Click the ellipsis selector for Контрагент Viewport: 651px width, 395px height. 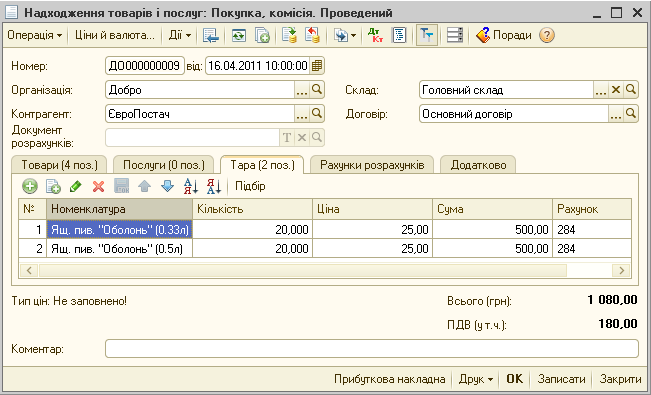(x=302, y=114)
